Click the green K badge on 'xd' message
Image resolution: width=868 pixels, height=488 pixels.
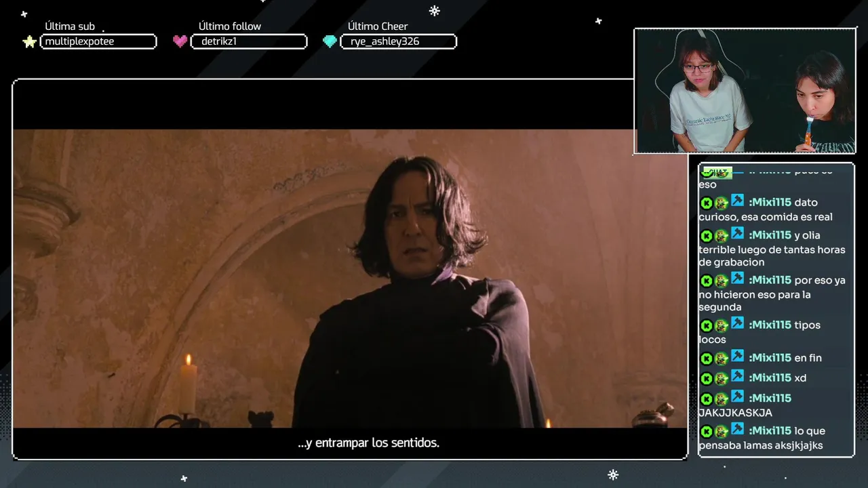[x=706, y=379]
